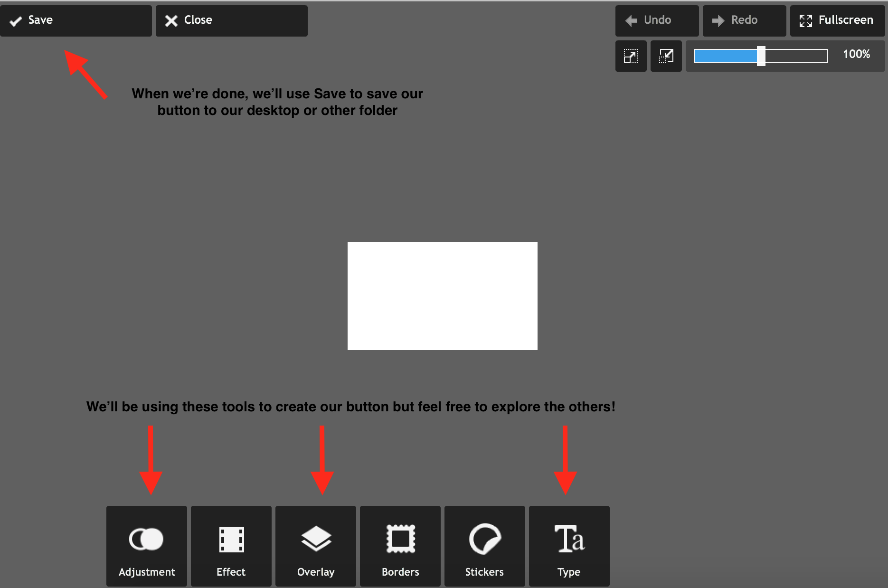
Task: Close the current editing session
Action: point(231,20)
